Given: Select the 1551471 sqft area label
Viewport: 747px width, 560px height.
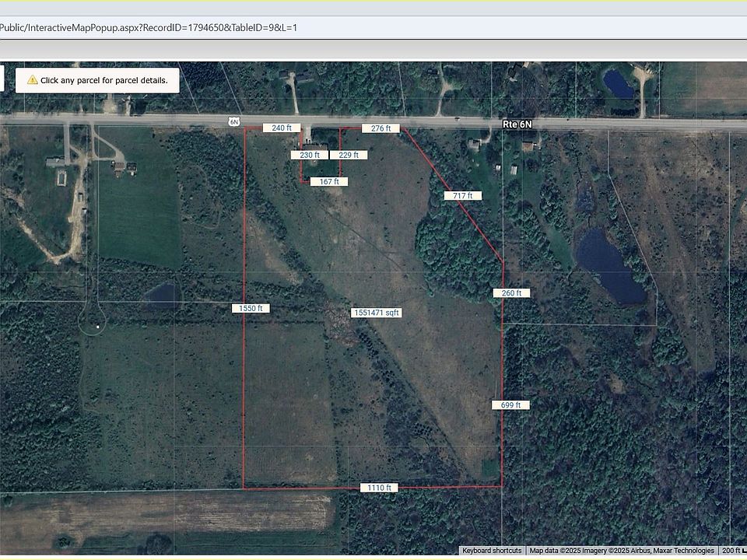Looking at the screenshot, I should 376,313.
